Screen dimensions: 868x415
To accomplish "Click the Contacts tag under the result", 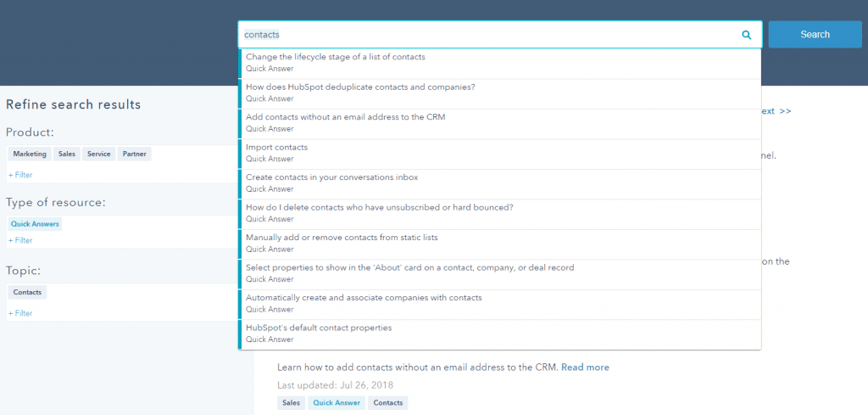I will (x=388, y=403).
